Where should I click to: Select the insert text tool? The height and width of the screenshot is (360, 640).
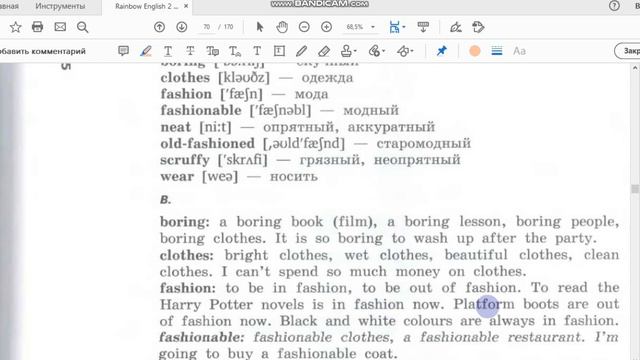[x=235, y=51]
